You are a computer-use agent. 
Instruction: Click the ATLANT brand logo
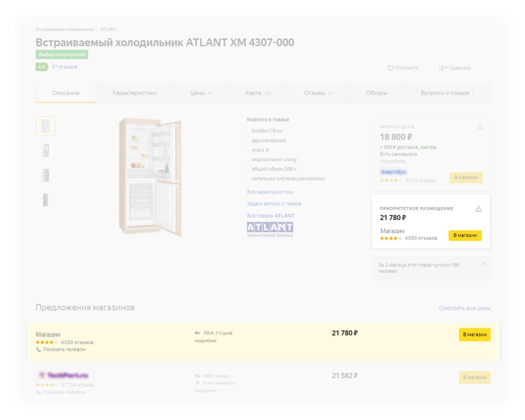coord(270,228)
